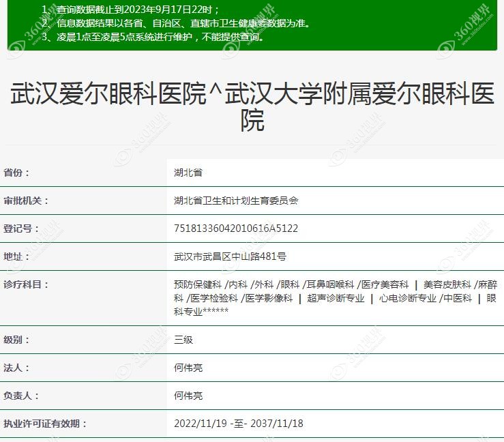Click the 级别 label
The width and height of the screenshot is (504, 442).
coord(16,340)
